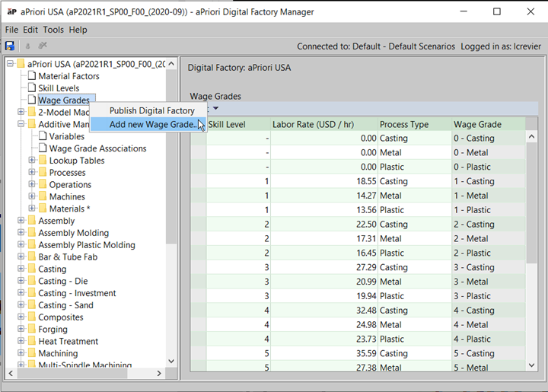Viewport: 548px width, 392px height.
Task: Select the Casting - Sand tree item
Action: coord(65,305)
